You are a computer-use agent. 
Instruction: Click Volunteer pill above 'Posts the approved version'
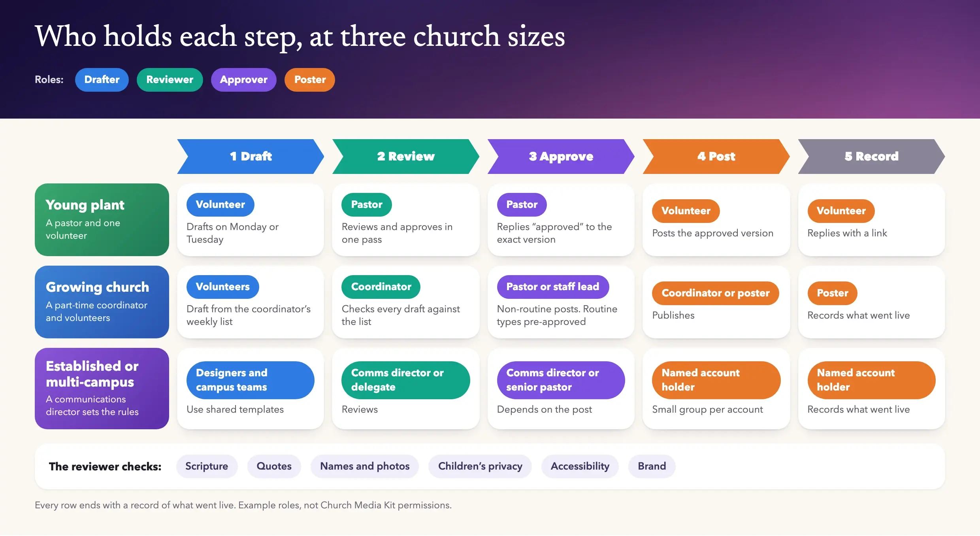coord(686,211)
